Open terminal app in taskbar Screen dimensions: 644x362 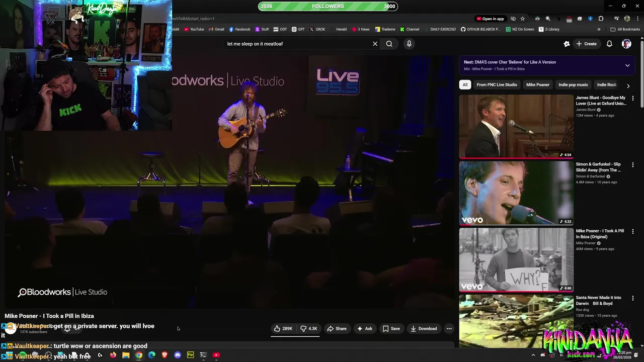pyautogui.click(x=203, y=355)
